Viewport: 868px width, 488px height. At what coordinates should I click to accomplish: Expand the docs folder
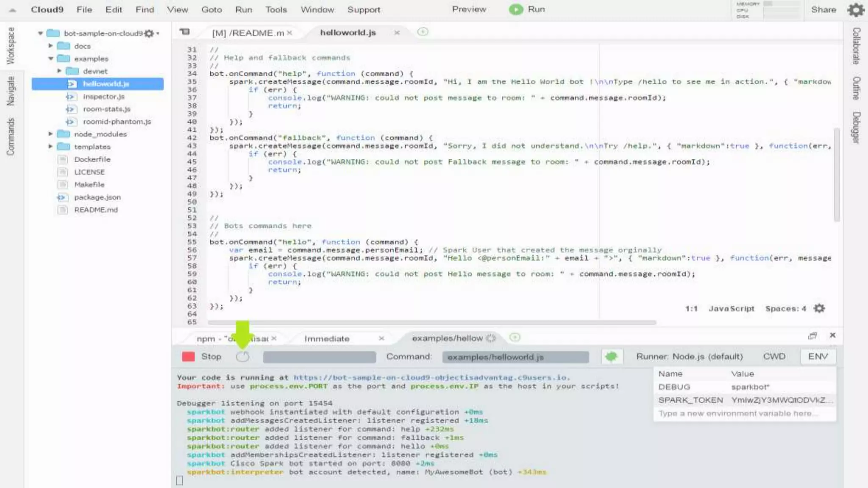[x=50, y=46]
